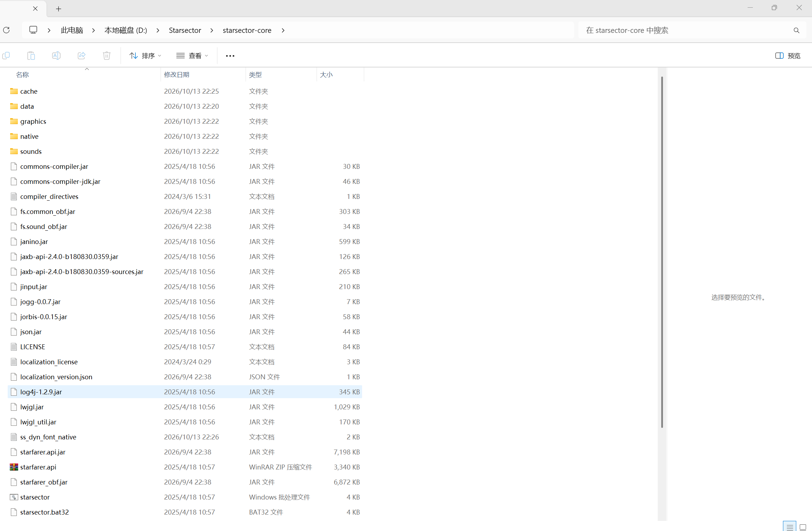
Task: Select the log4j-1.2.9.jar file
Action: point(185,392)
